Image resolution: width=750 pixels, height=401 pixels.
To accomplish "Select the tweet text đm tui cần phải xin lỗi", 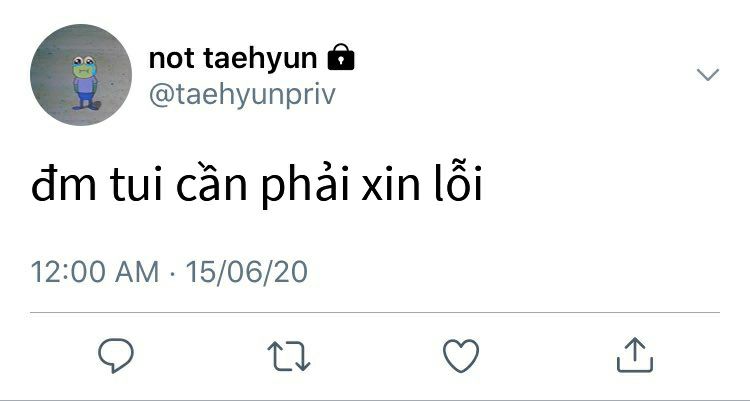I will [257, 184].
